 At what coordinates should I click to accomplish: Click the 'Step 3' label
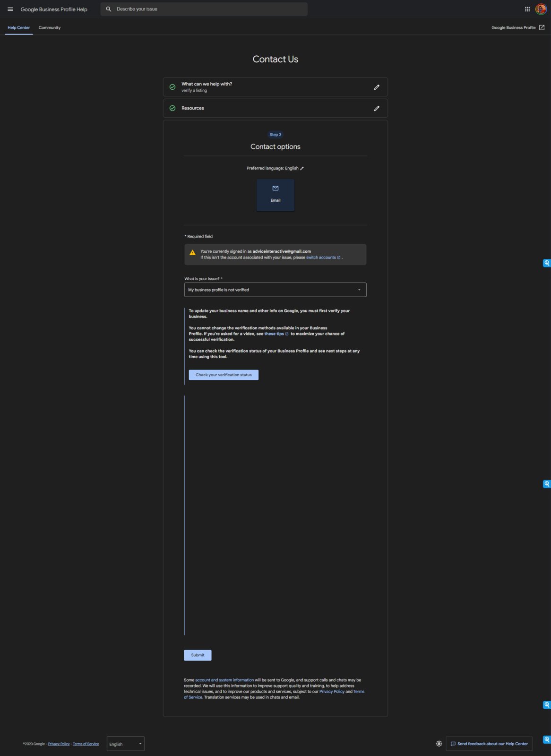tap(275, 135)
